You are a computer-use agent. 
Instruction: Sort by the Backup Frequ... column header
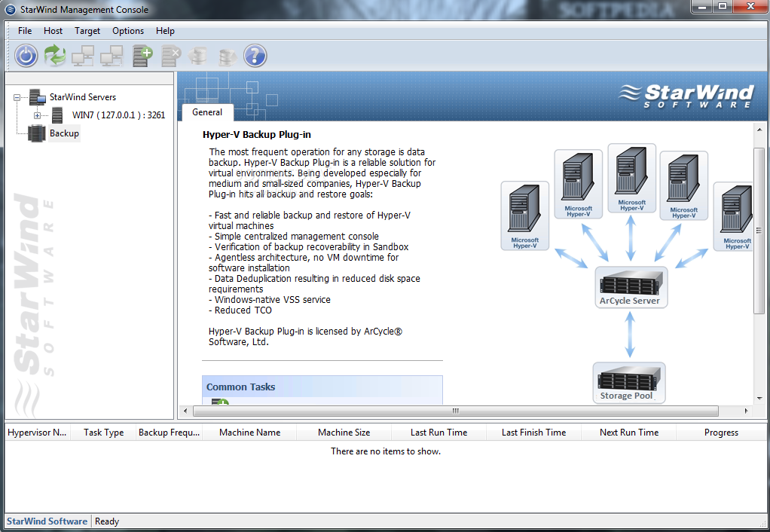(x=169, y=433)
